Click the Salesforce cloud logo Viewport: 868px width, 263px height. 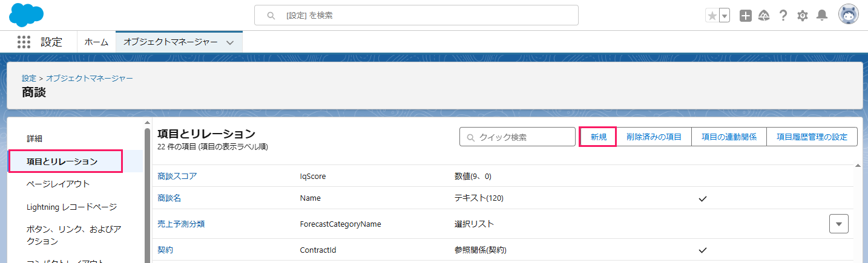[x=27, y=15]
